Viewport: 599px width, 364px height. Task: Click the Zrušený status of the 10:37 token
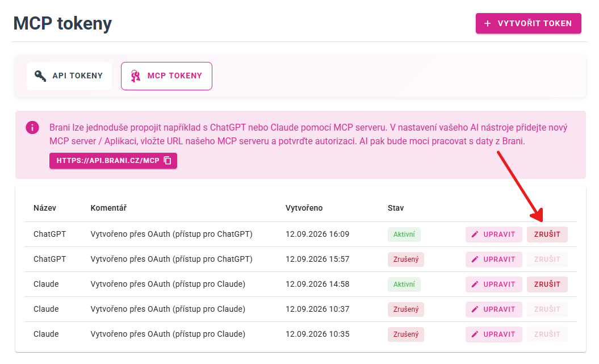(x=406, y=309)
